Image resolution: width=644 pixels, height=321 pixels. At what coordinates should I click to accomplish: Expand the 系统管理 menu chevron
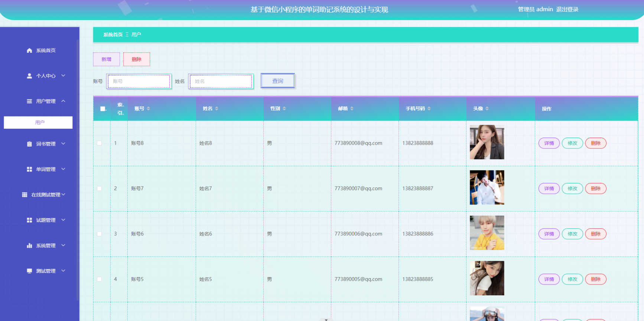pyautogui.click(x=63, y=245)
